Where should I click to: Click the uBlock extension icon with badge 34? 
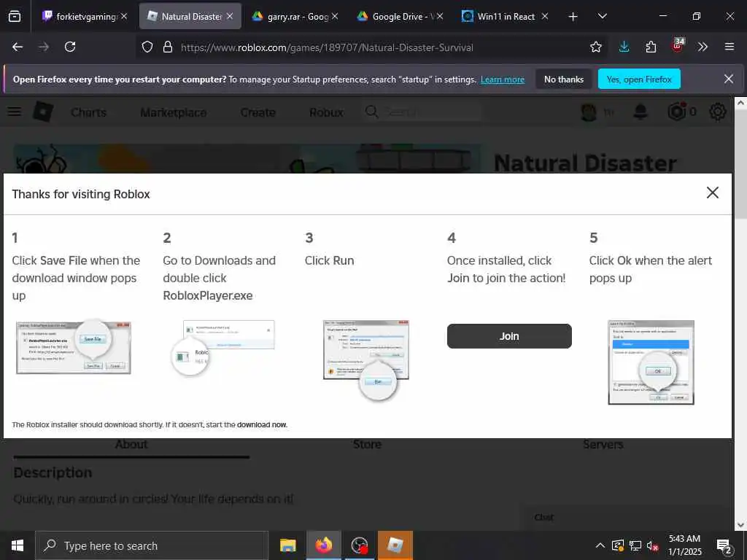click(x=678, y=45)
